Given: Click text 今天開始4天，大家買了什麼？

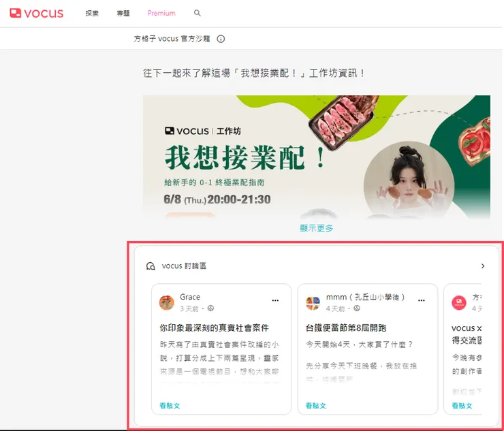Looking at the screenshot, I should point(360,345).
